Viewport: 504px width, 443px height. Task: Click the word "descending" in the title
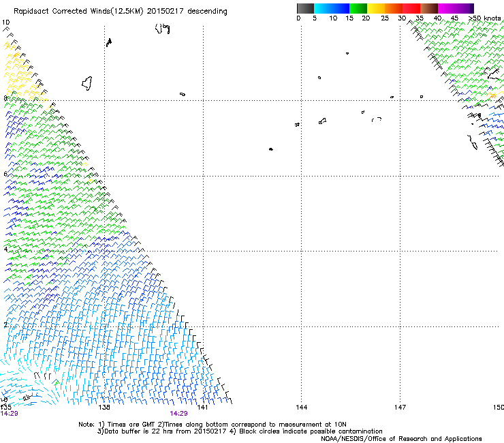coord(207,12)
